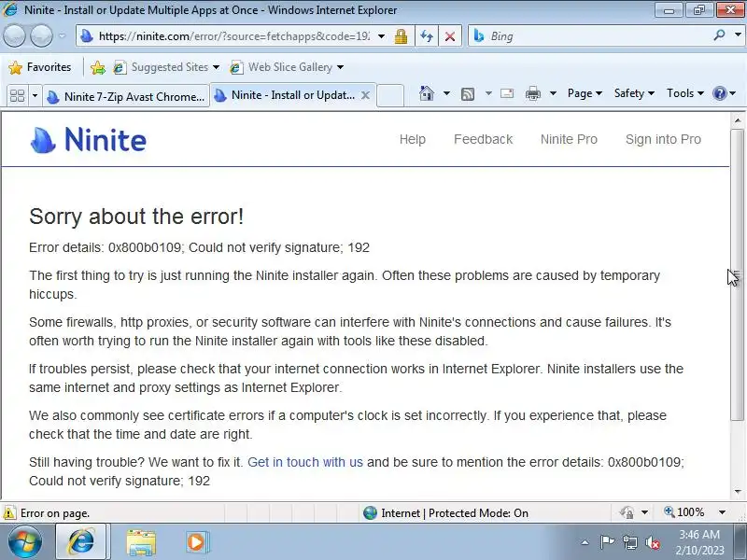Open search provider dropdown arrow

tap(738, 35)
